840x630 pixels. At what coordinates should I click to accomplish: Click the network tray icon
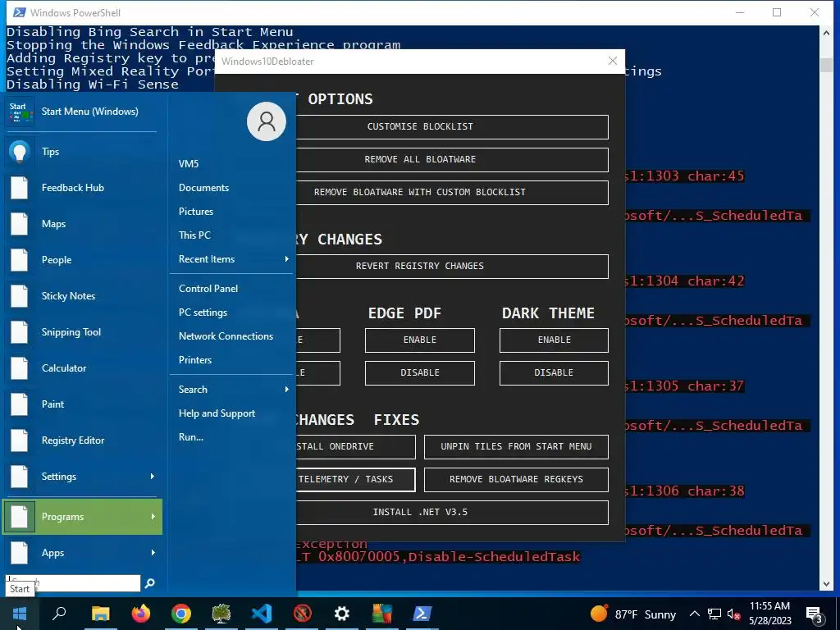point(714,614)
